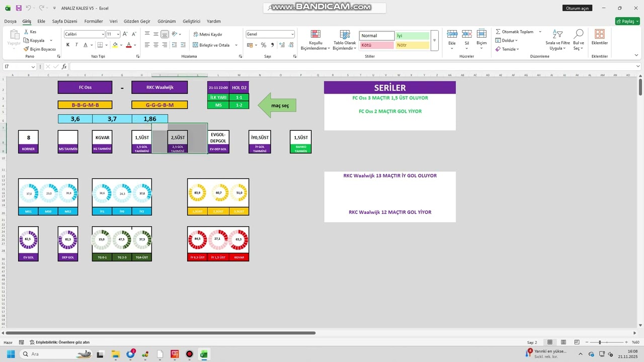
Task: Click the fill color bucket icon
Action: click(x=115, y=45)
